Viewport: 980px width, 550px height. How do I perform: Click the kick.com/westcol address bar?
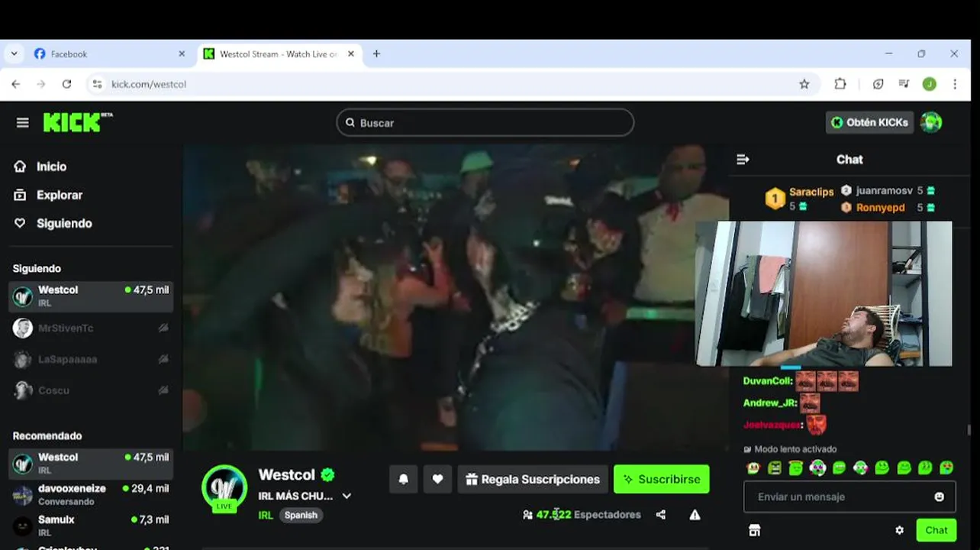pos(453,84)
